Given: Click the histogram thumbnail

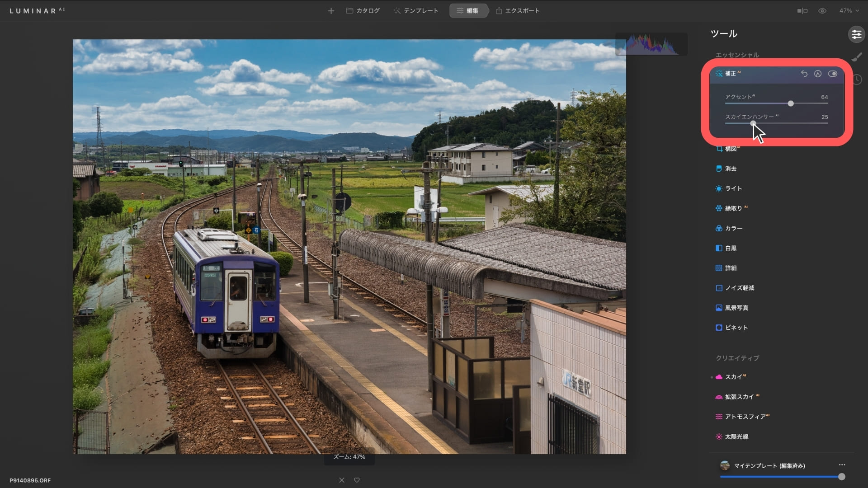Looking at the screenshot, I should [x=651, y=44].
